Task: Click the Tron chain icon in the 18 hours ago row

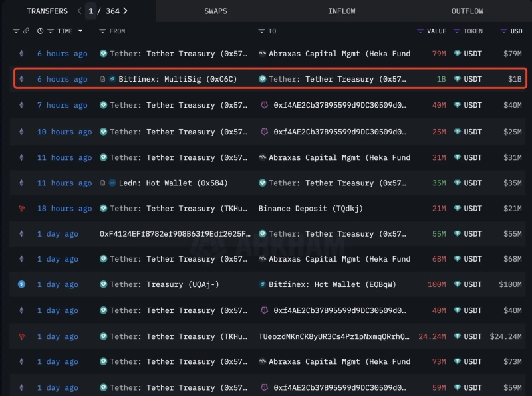Action: click(x=21, y=209)
